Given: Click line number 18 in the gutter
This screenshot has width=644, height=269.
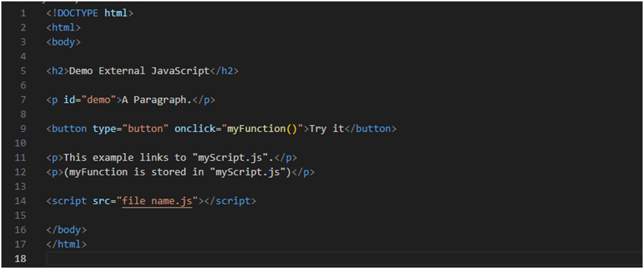Looking at the screenshot, I should pyautogui.click(x=20, y=259).
